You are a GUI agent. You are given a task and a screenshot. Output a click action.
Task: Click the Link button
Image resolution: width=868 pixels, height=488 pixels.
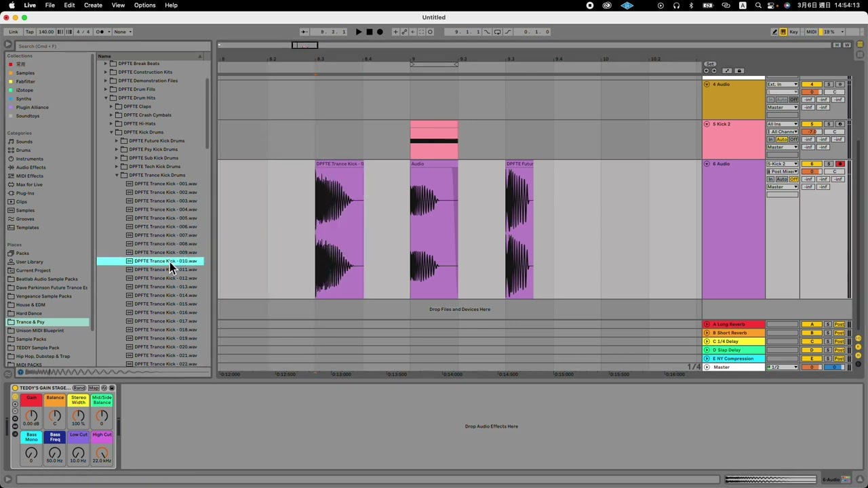tap(14, 32)
